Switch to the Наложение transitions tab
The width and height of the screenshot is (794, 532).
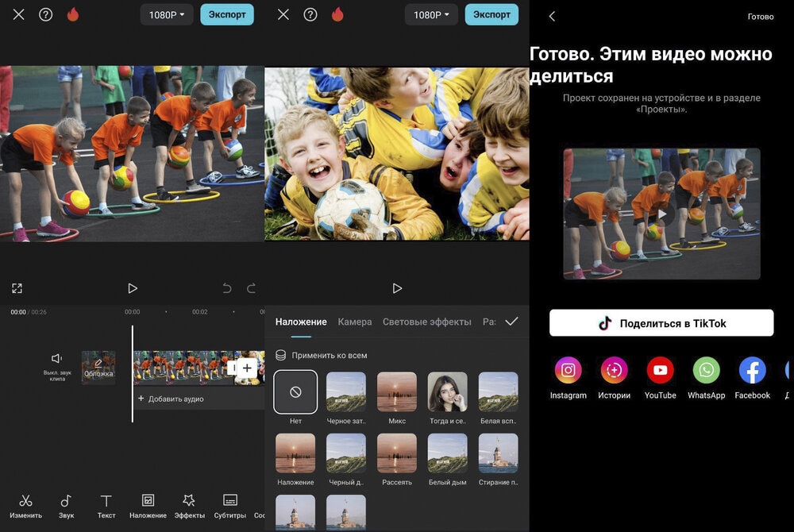(x=301, y=322)
